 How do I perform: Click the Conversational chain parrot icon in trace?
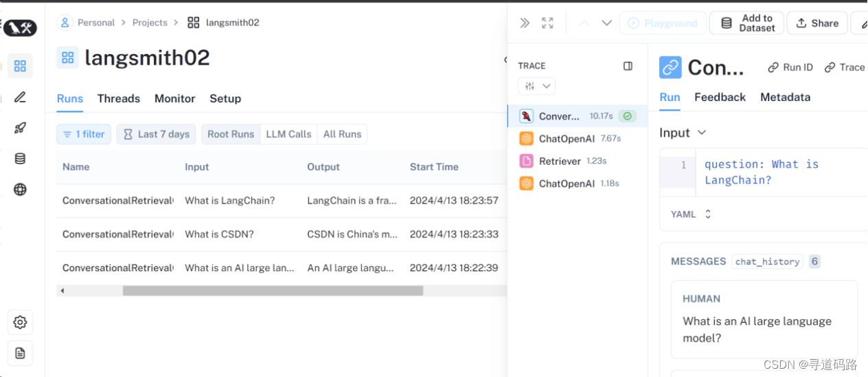click(527, 116)
